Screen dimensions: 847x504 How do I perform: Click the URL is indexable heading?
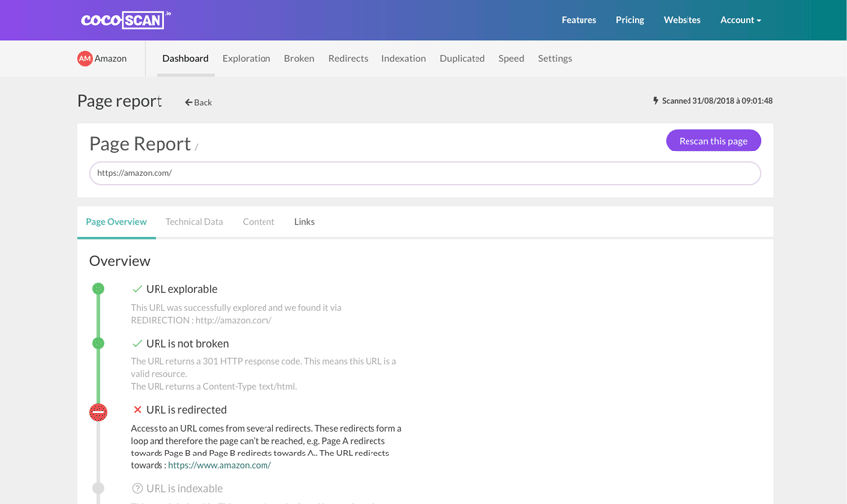[x=184, y=488]
